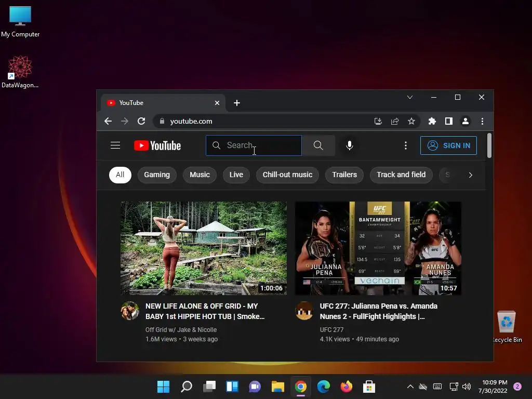Click the SIGN IN button
Viewport: 532px width, 399px height.
(x=448, y=145)
